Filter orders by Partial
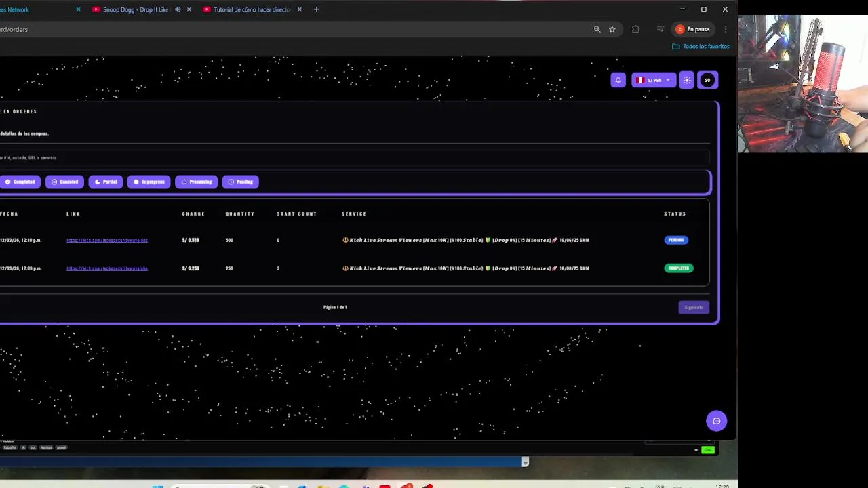868x488 pixels. [105, 182]
